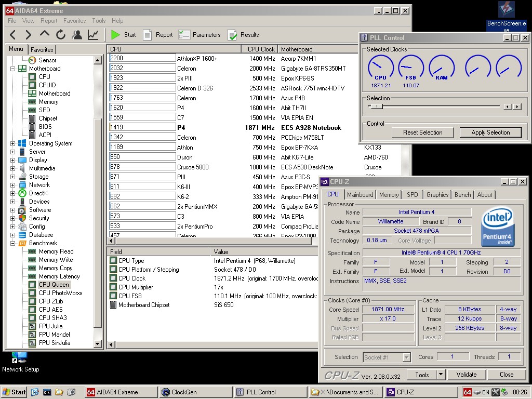Switch to ClockGen in the taskbar

pyautogui.click(x=195, y=392)
